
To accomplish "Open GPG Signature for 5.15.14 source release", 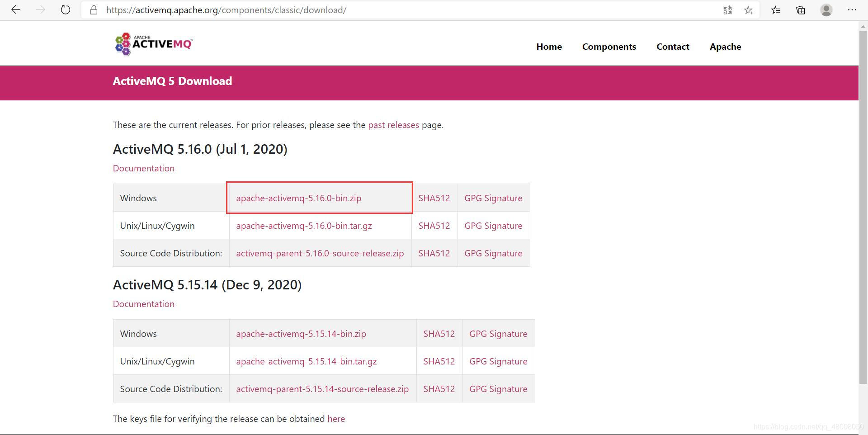I will click(x=498, y=389).
